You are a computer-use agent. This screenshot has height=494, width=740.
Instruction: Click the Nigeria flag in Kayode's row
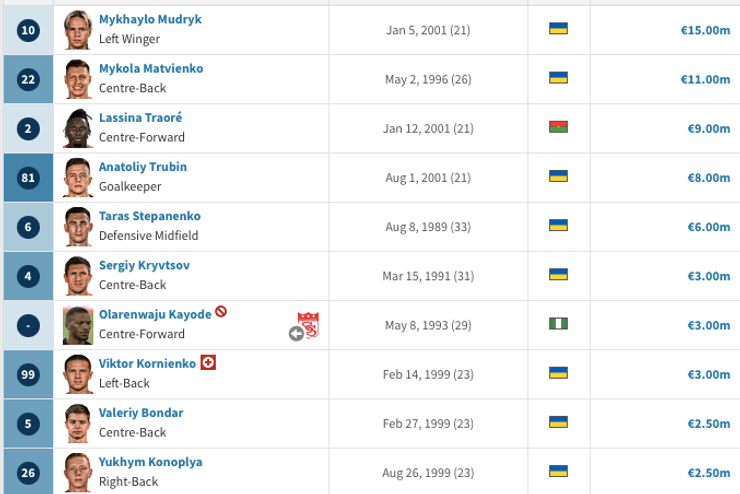(x=559, y=323)
